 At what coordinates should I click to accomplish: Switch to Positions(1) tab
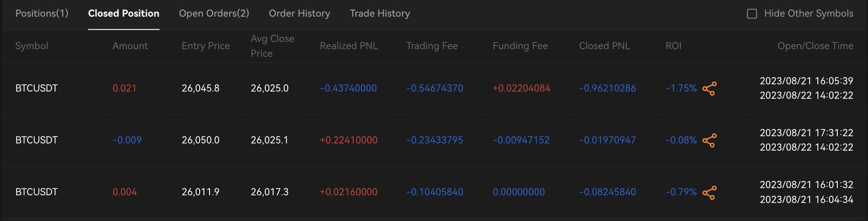click(42, 14)
